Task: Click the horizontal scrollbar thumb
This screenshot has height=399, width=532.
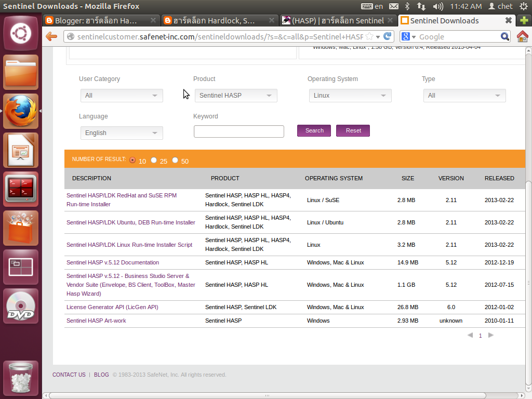Action: click(x=268, y=395)
